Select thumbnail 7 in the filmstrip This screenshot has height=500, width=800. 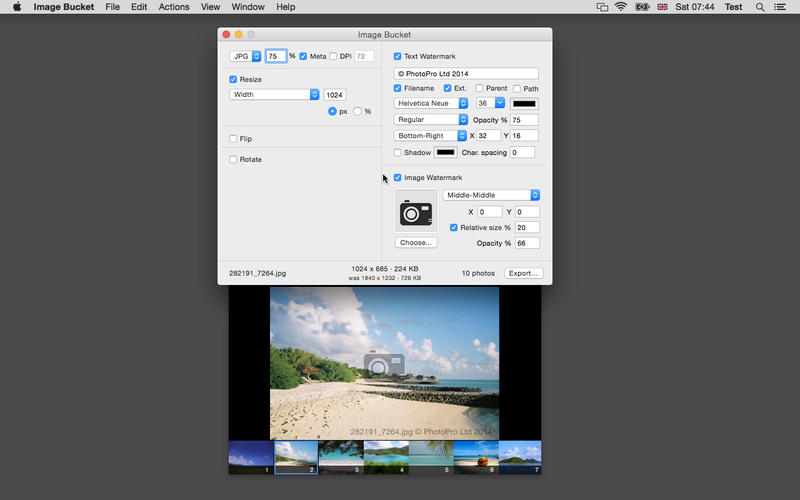[x=520, y=457]
